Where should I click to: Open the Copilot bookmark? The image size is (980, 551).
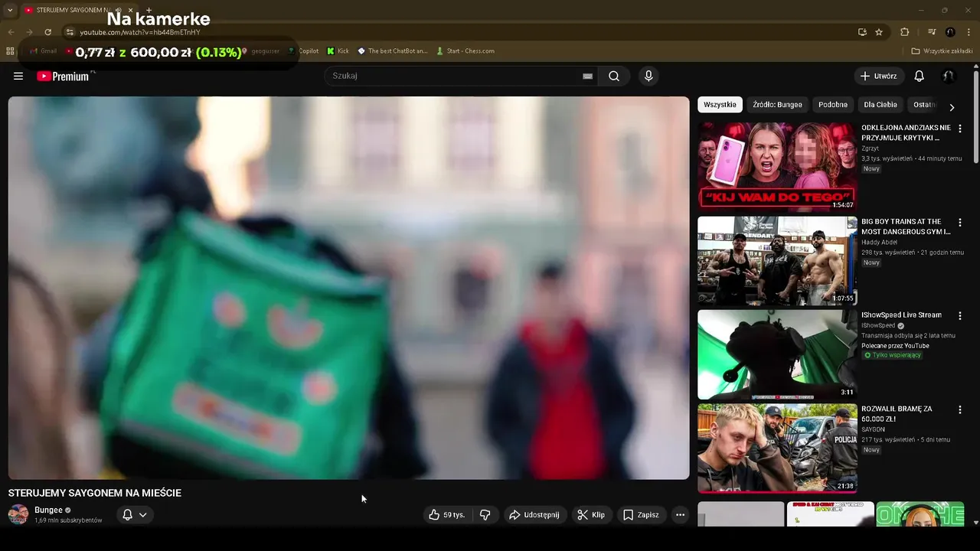click(x=304, y=51)
